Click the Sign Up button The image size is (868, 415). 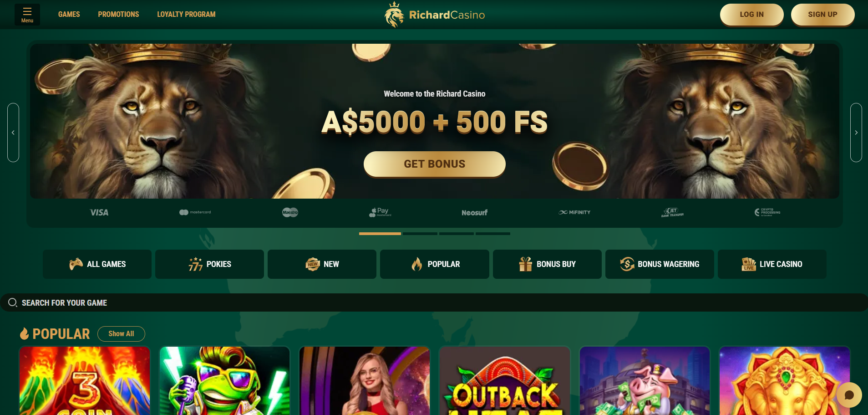pyautogui.click(x=822, y=15)
